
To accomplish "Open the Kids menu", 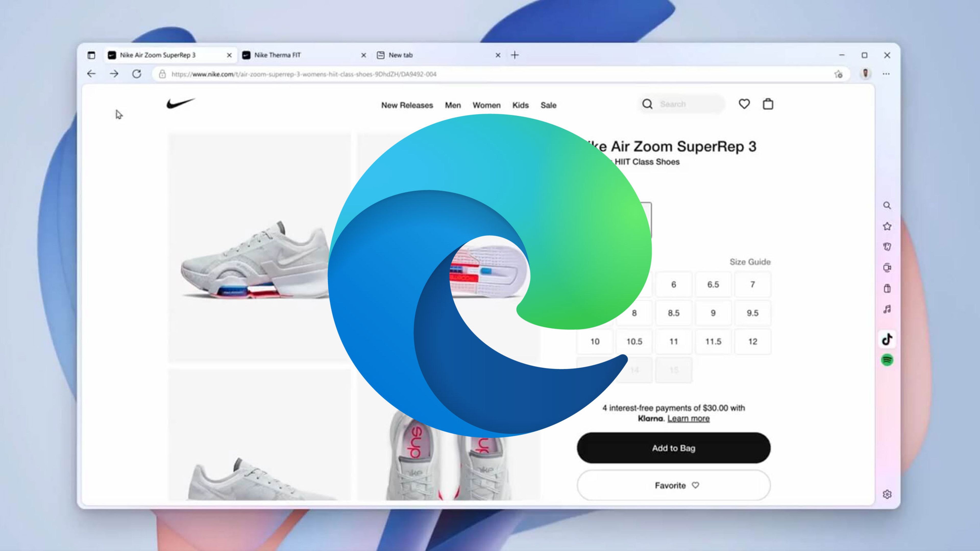I will 520,105.
